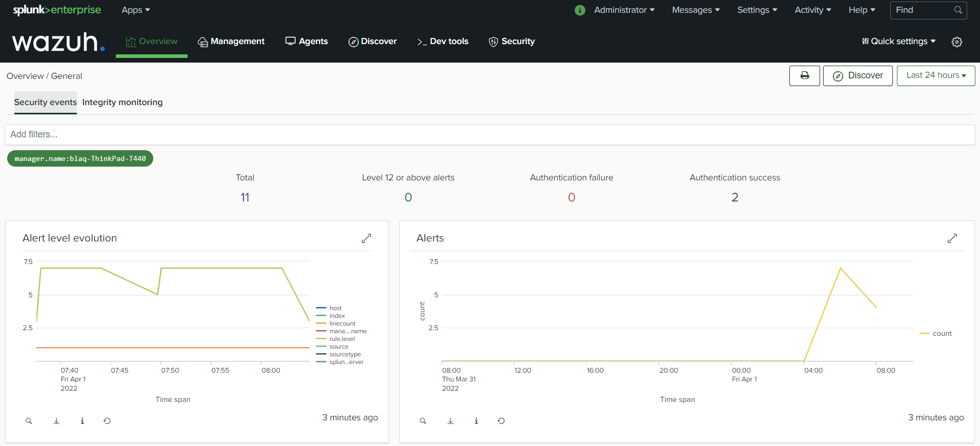Viewport: 980px width, 446px height.
Task: Focus the Find search field
Action: 929,10
